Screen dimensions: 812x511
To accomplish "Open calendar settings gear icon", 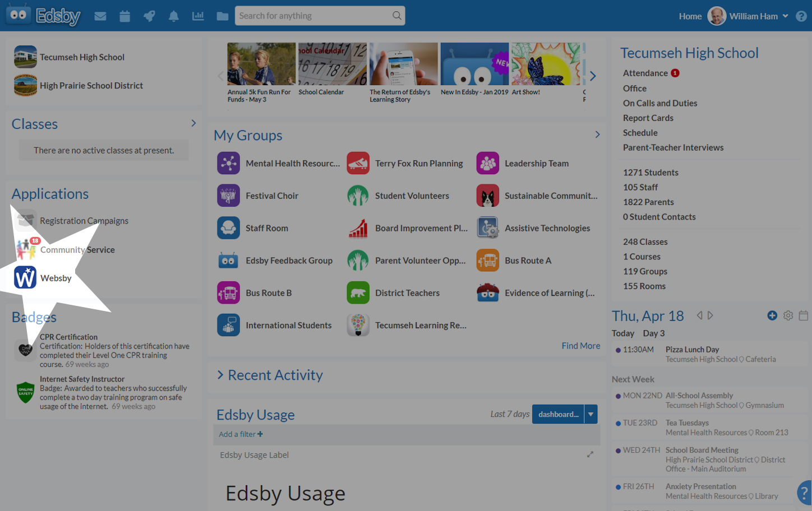I will click(x=788, y=315).
